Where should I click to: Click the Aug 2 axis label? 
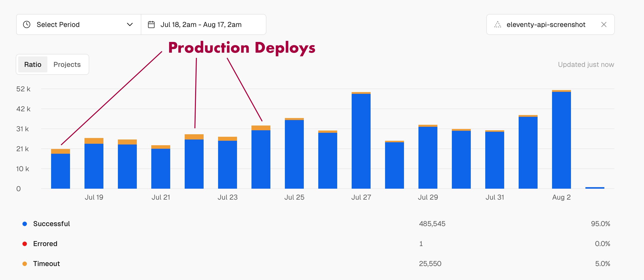(561, 197)
